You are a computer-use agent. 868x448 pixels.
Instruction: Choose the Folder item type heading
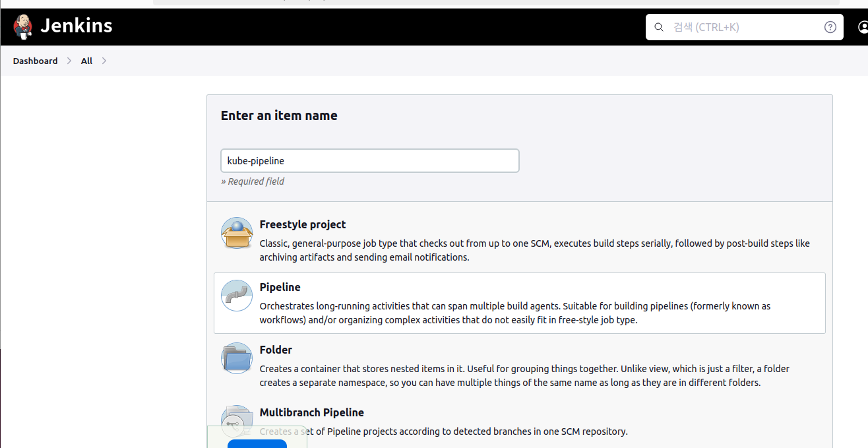tap(276, 350)
